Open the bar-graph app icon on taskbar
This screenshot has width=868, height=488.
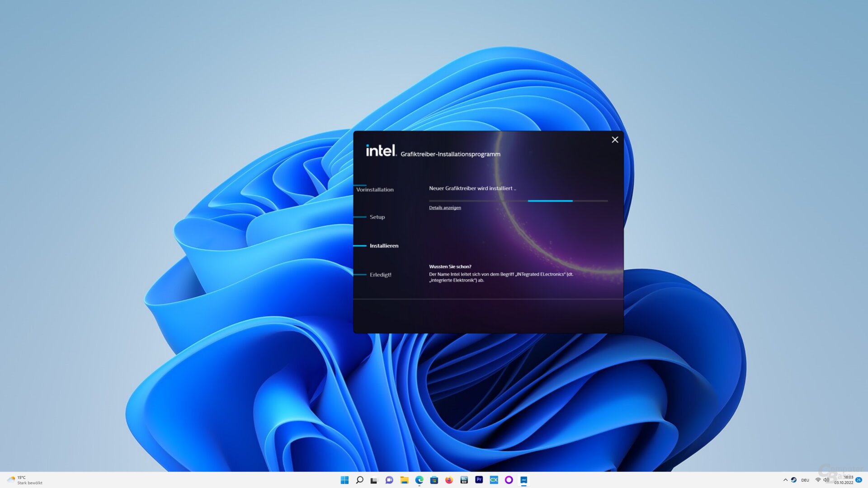click(464, 480)
